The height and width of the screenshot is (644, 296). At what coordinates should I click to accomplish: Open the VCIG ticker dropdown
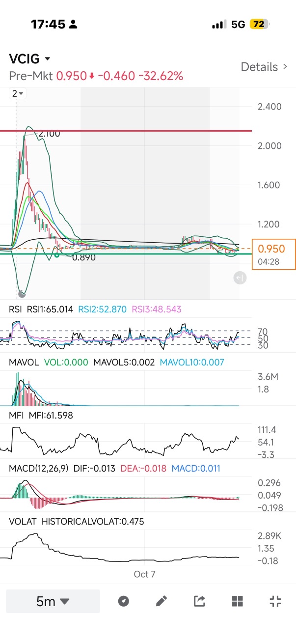click(30, 59)
